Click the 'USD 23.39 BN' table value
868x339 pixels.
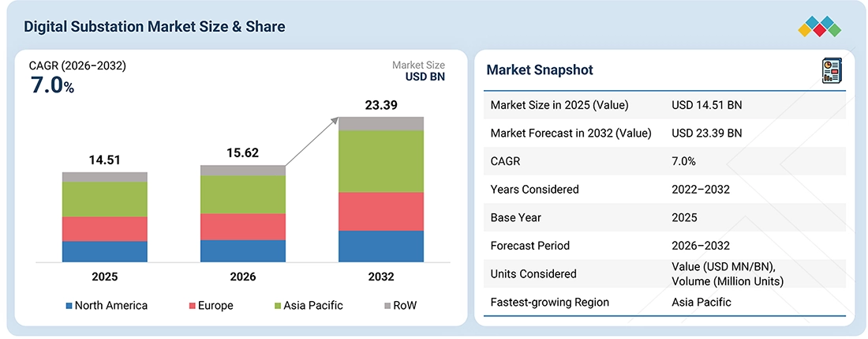tap(707, 133)
